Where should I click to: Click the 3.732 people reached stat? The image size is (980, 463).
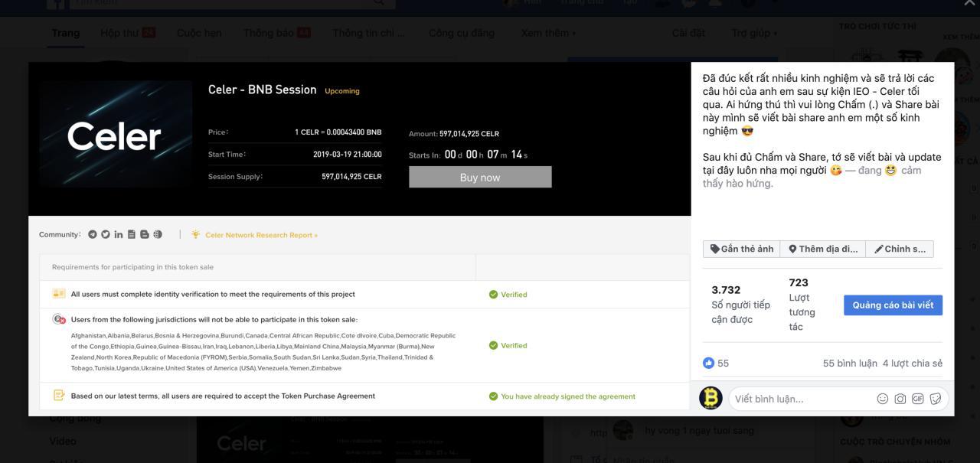(741, 305)
